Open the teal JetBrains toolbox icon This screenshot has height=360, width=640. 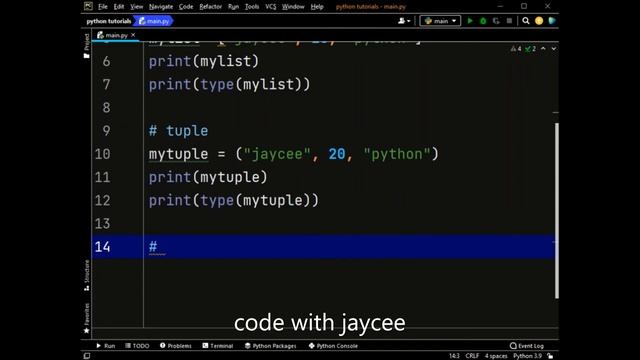pyautogui.click(x=552, y=21)
